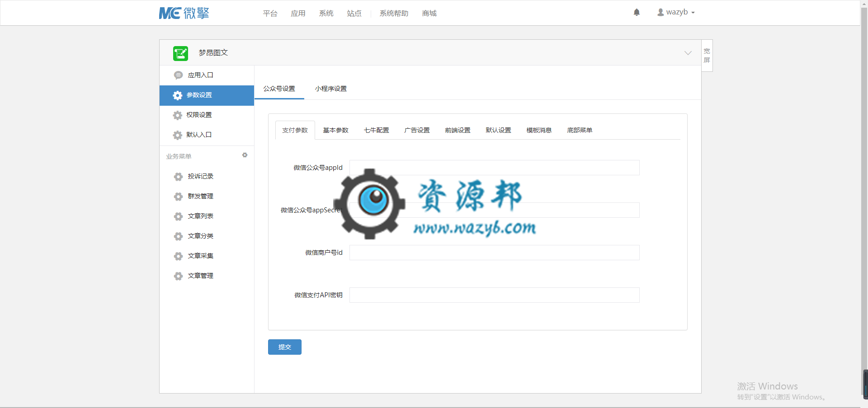Click gear icon next to 文章管理
The width and height of the screenshot is (868, 408).
pos(178,276)
